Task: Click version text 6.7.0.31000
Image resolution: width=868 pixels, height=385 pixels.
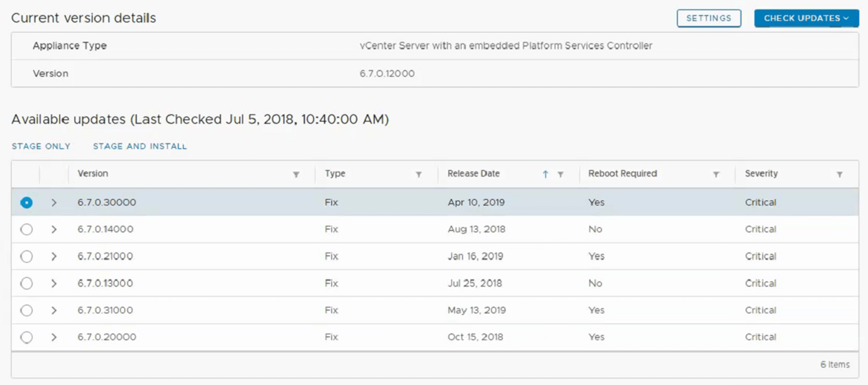Action: pyautogui.click(x=105, y=310)
